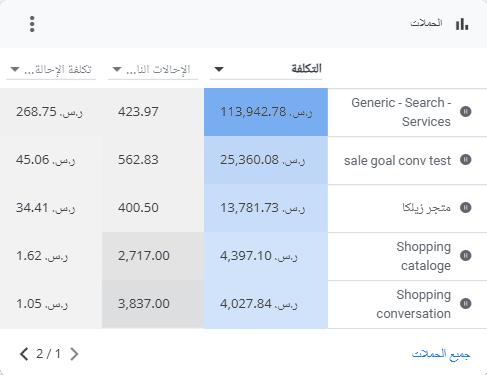Click the dark blue 113,942.78 cost cell
The width and height of the screenshot is (487, 375).
[266, 112]
